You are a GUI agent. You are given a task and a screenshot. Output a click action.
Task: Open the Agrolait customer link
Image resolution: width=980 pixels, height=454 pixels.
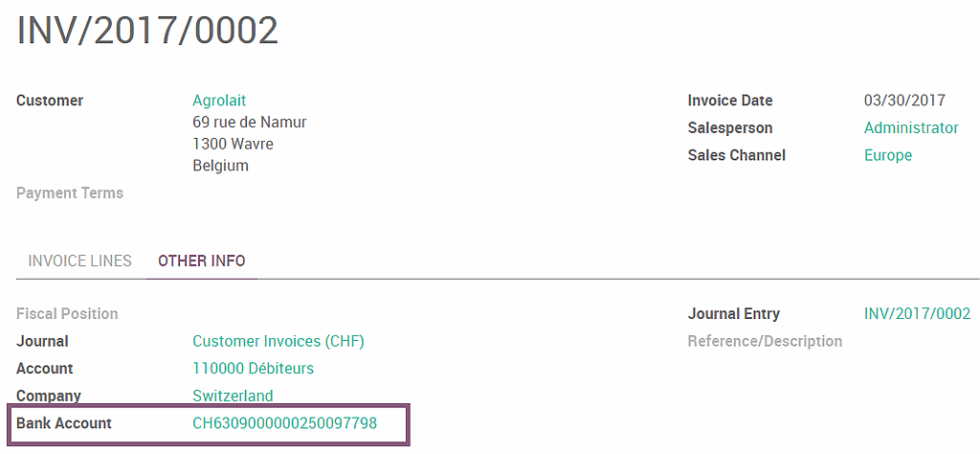click(x=219, y=101)
